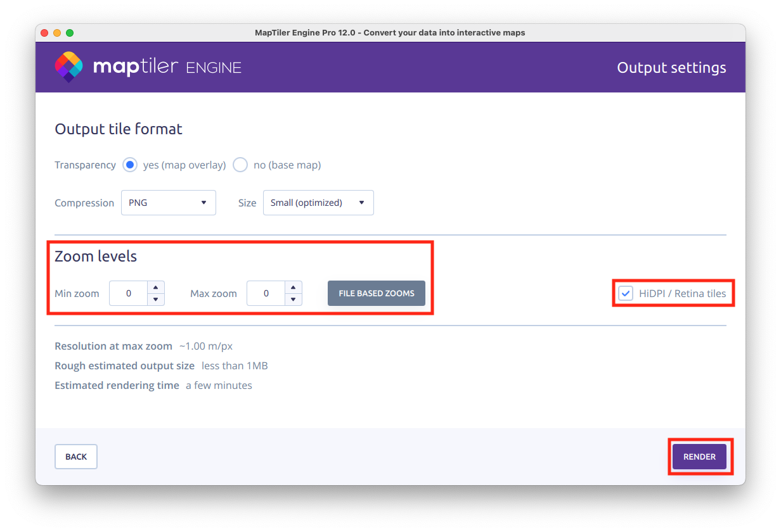Focus the Max zoom number field
This screenshot has width=781, height=532.
tap(266, 293)
